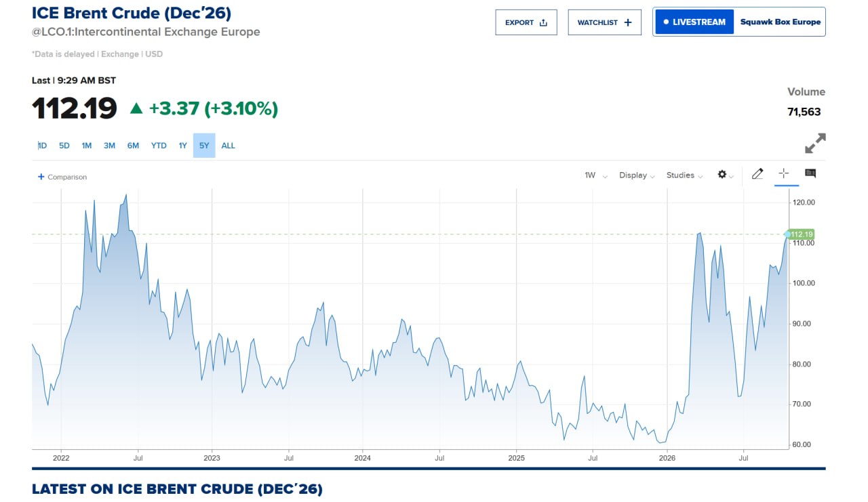Select the 1D range tab
The height and width of the screenshot is (502, 868).
[x=42, y=146]
